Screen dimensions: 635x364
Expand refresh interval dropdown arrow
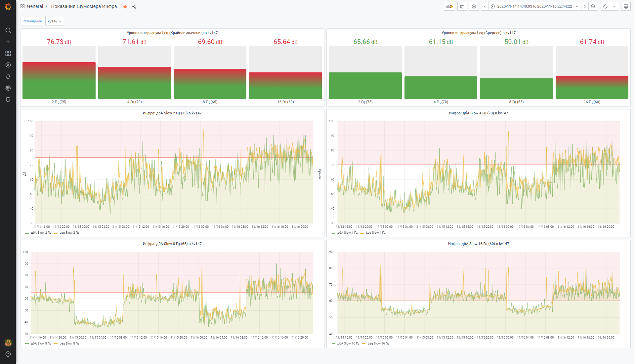614,6
